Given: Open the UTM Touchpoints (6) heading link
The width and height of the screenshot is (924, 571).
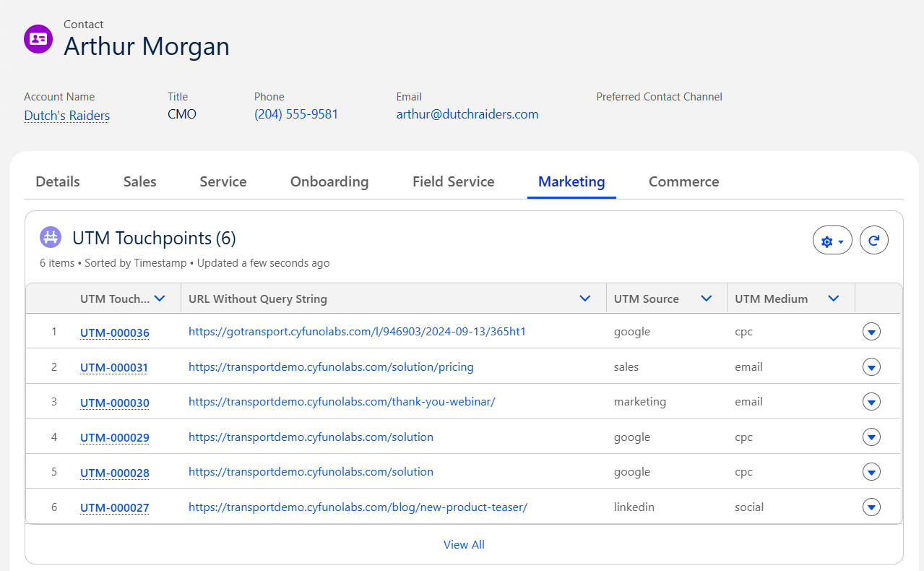Looking at the screenshot, I should tap(154, 238).
